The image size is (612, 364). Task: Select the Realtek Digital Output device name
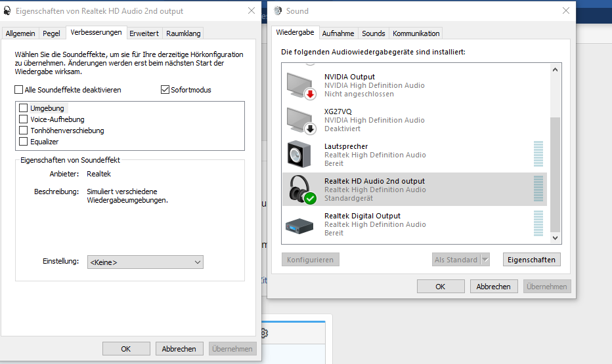(362, 216)
